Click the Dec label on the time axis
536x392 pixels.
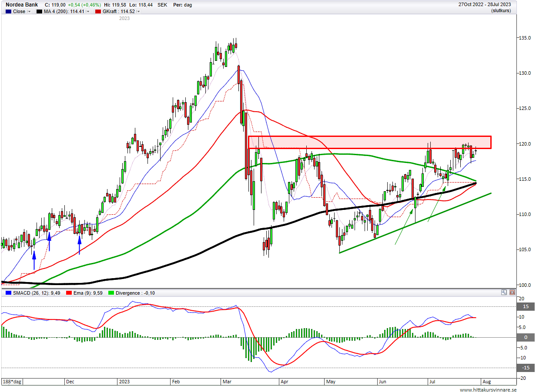pyautogui.click(x=70, y=382)
